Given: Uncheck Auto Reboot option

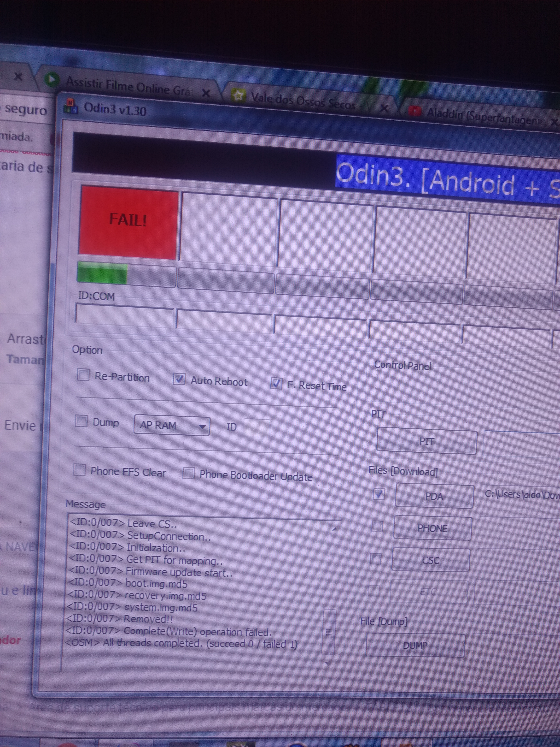Looking at the screenshot, I should click(x=179, y=379).
